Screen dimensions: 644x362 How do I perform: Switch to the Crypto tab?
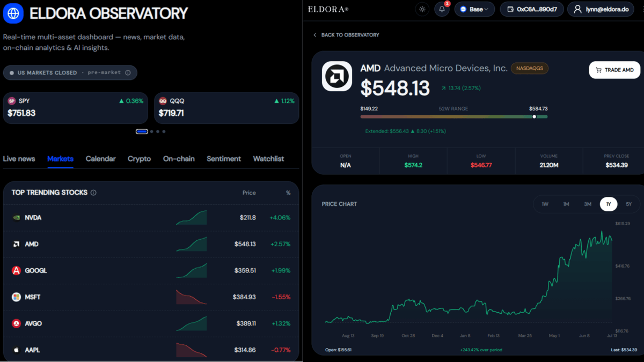tap(139, 159)
